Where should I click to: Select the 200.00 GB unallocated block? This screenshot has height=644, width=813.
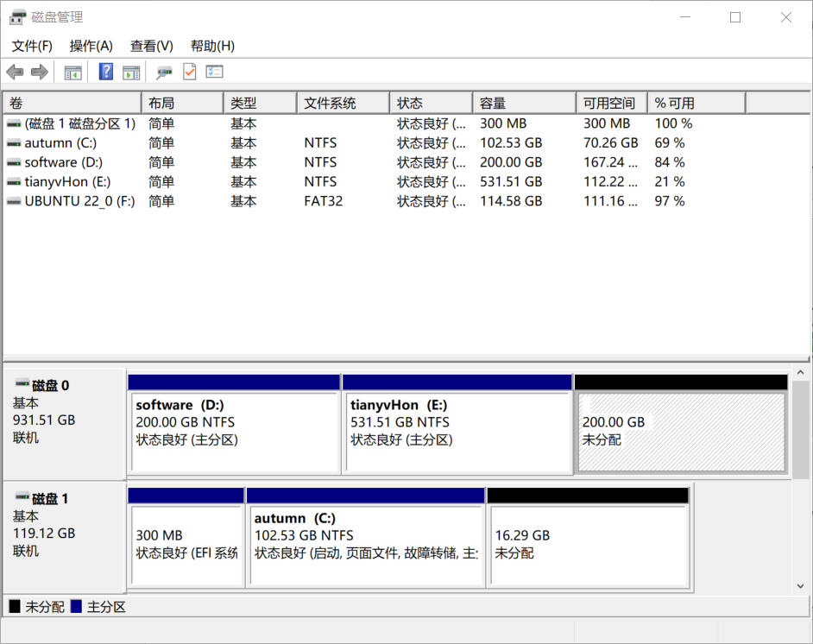[x=681, y=424]
